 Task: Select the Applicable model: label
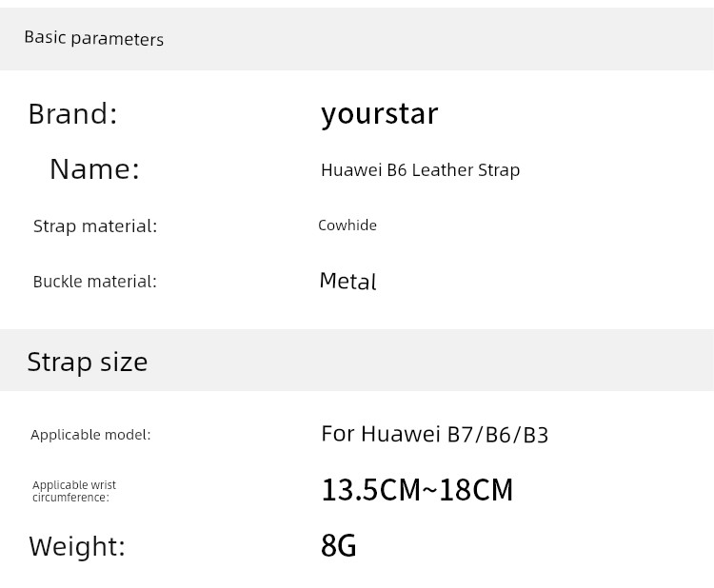coord(90,435)
